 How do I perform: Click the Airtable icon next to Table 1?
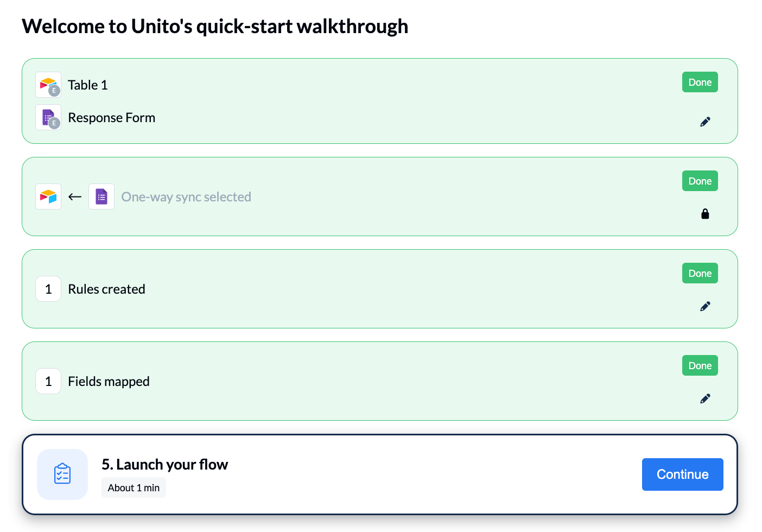pyautogui.click(x=48, y=85)
